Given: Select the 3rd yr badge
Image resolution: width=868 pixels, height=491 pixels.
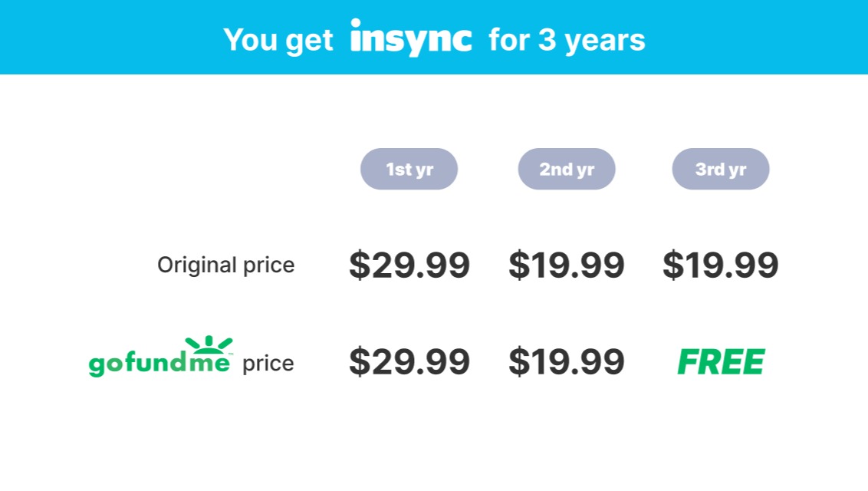Looking at the screenshot, I should [721, 169].
